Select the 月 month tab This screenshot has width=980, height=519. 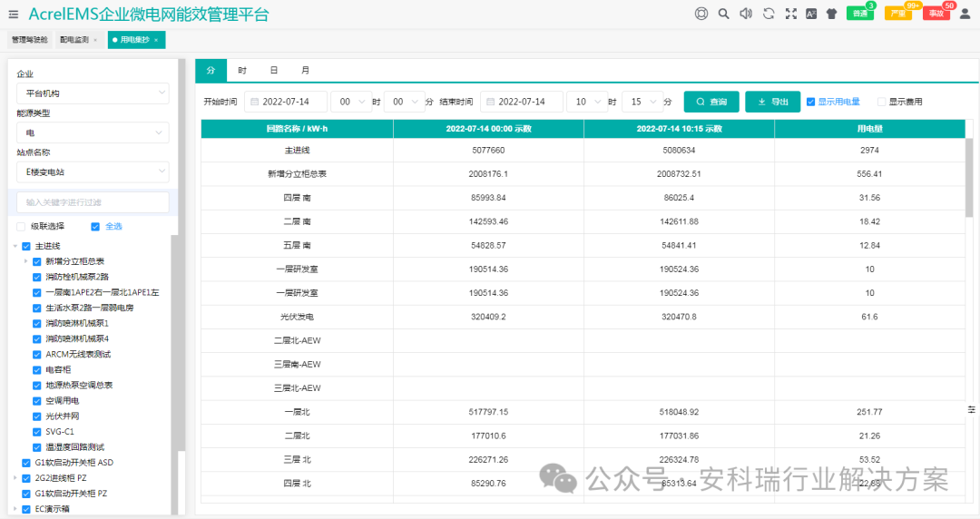pyautogui.click(x=305, y=71)
